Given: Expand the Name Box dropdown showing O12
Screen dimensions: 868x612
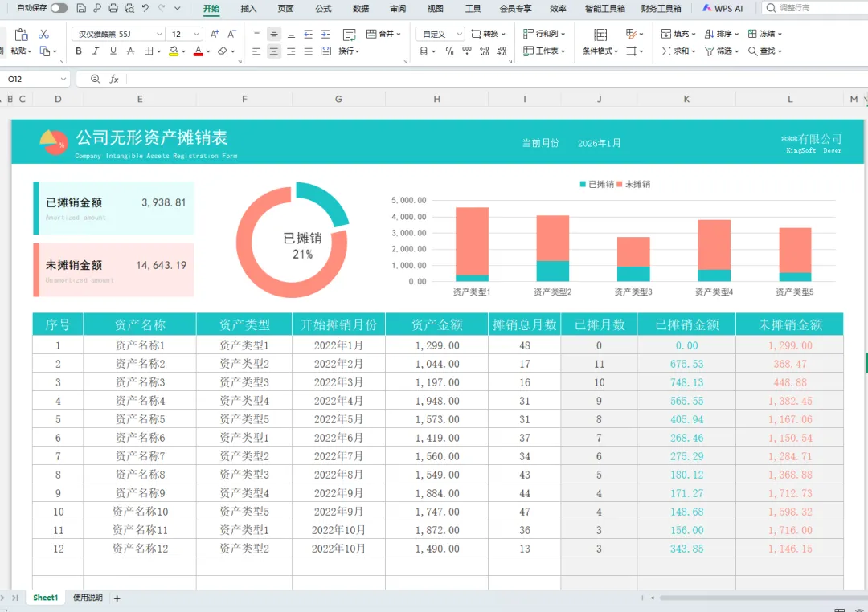Looking at the screenshot, I should pos(63,80).
